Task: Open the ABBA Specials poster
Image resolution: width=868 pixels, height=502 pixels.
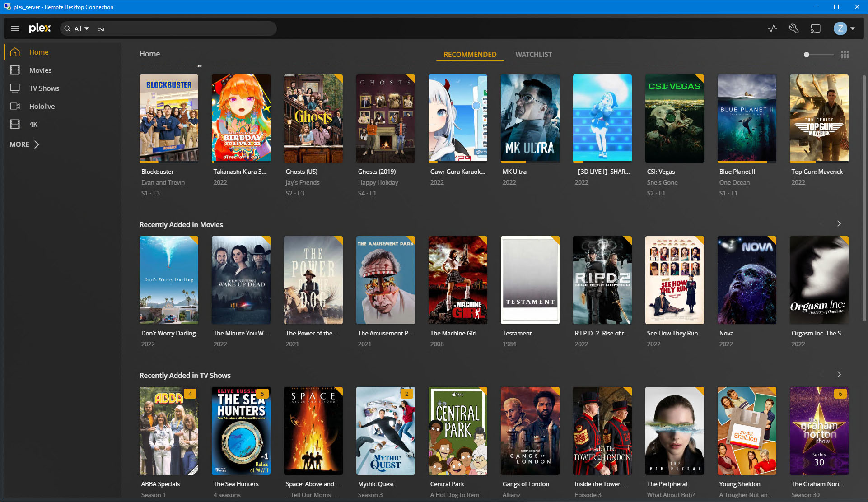Action: click(x=169, y=431)
